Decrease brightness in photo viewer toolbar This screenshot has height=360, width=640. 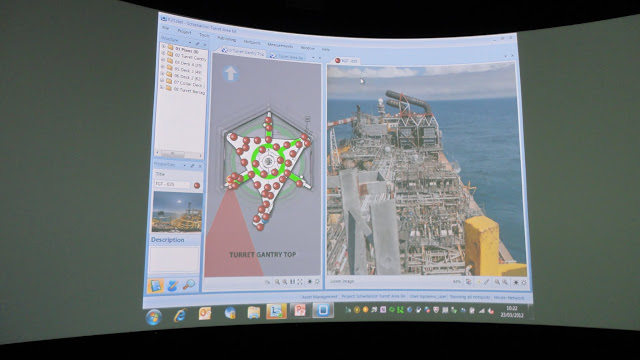click(516, 282)
